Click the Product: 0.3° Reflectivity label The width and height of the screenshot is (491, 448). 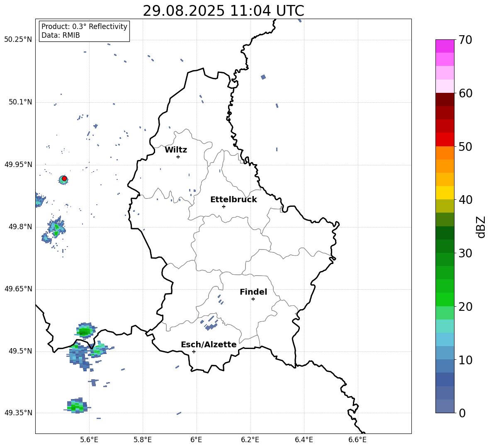coord(84,27)
